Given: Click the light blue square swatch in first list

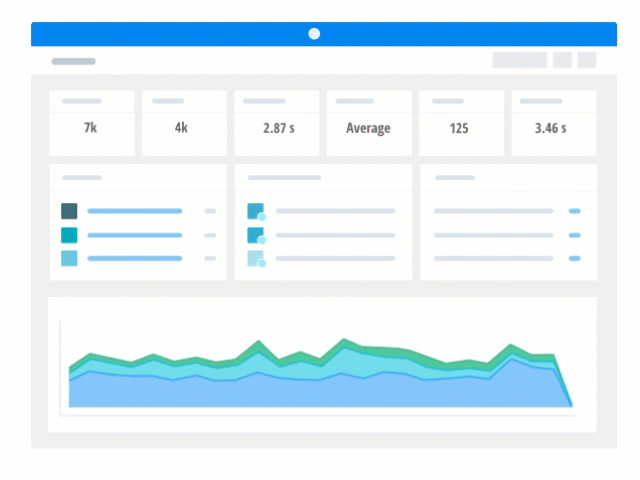Looking at the screenshot, I should pos(69,258).
